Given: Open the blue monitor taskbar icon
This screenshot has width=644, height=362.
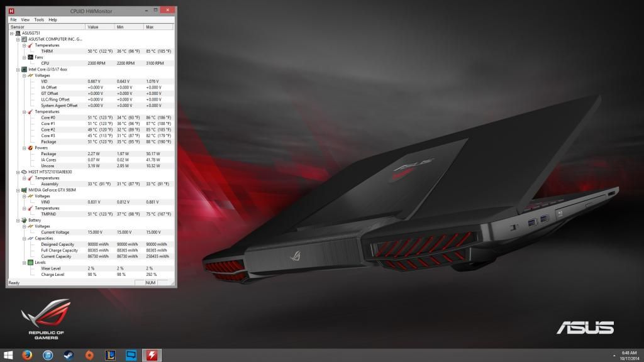Looking at the screenshot, I should (131, 355).
